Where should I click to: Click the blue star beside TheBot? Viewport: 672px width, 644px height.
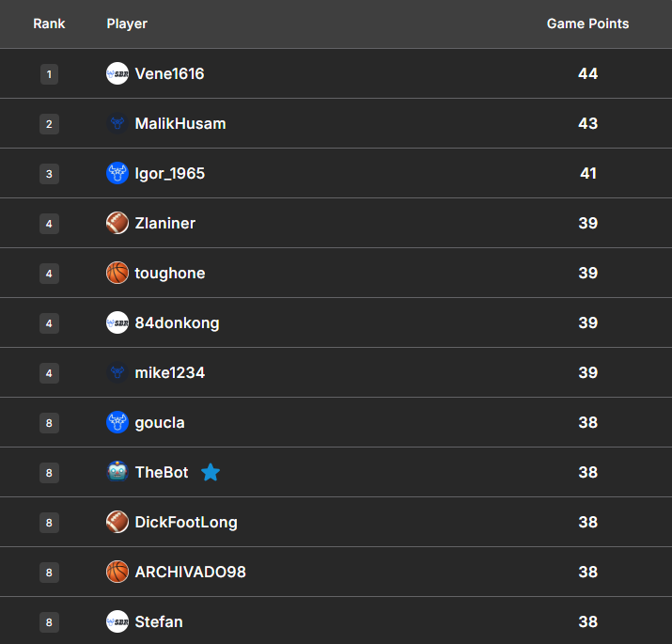[x=211, y=472]
